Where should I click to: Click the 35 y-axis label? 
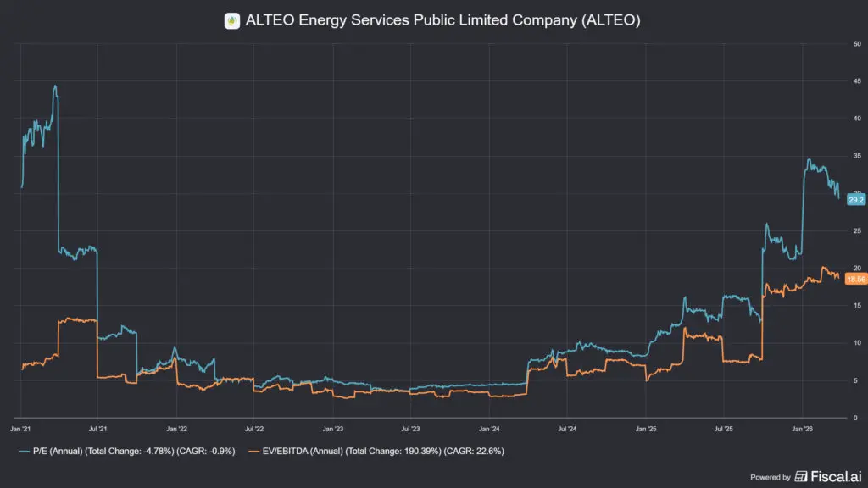click(857, 156)
